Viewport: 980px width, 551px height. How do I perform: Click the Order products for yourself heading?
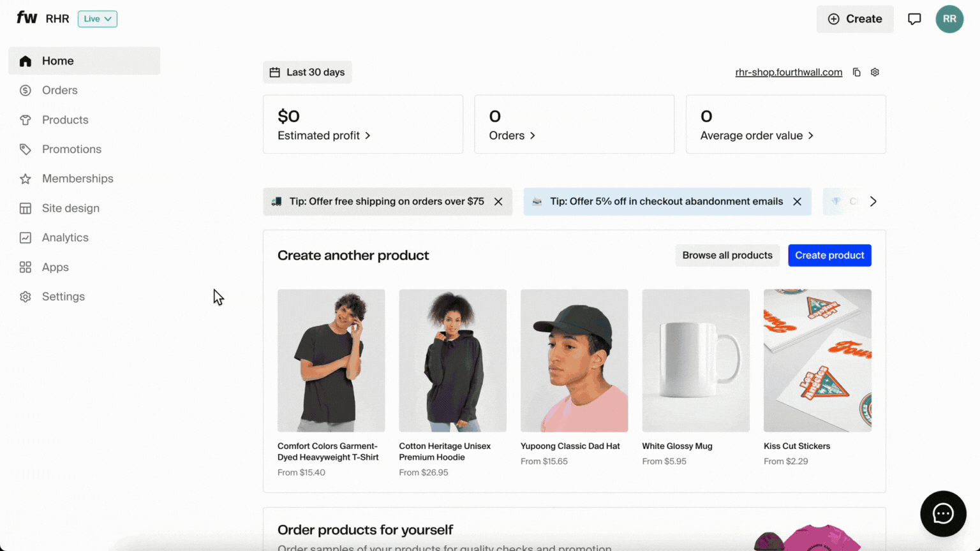365,530
